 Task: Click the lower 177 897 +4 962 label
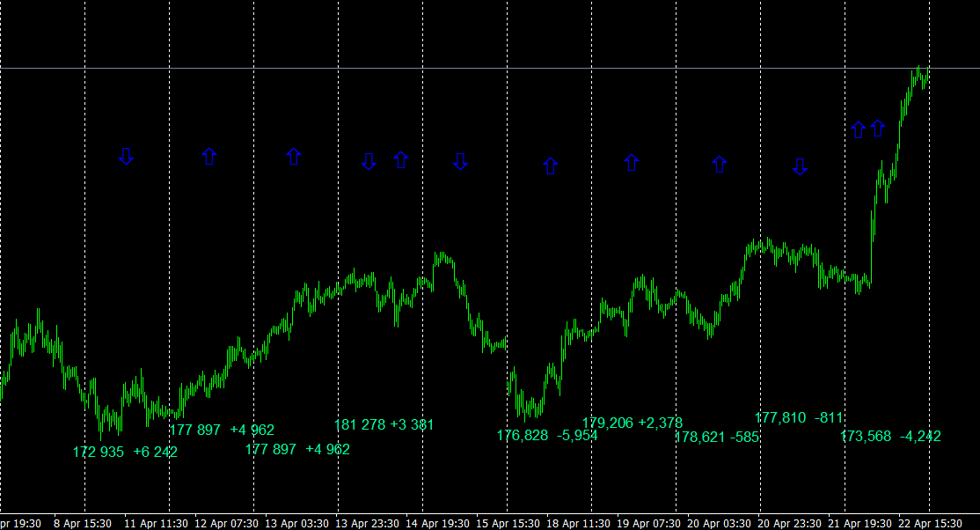tap(297, 449)
